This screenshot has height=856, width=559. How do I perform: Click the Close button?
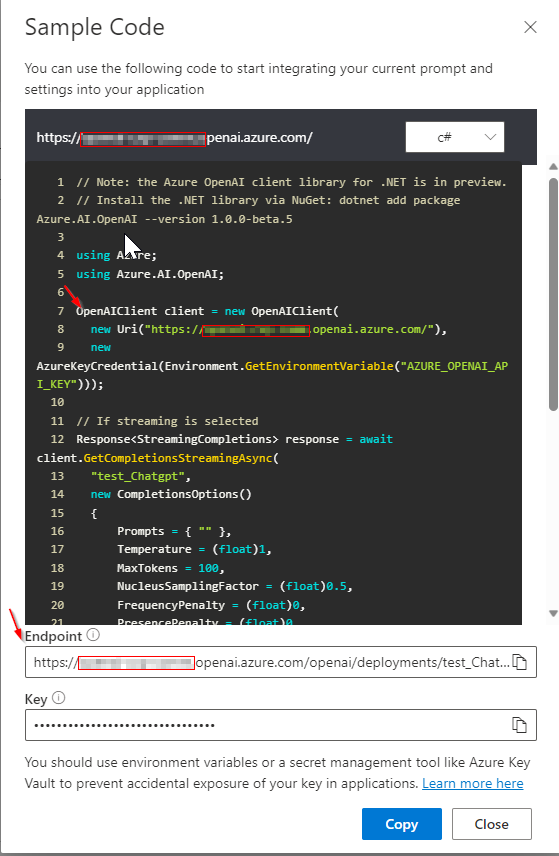point(492,824)
